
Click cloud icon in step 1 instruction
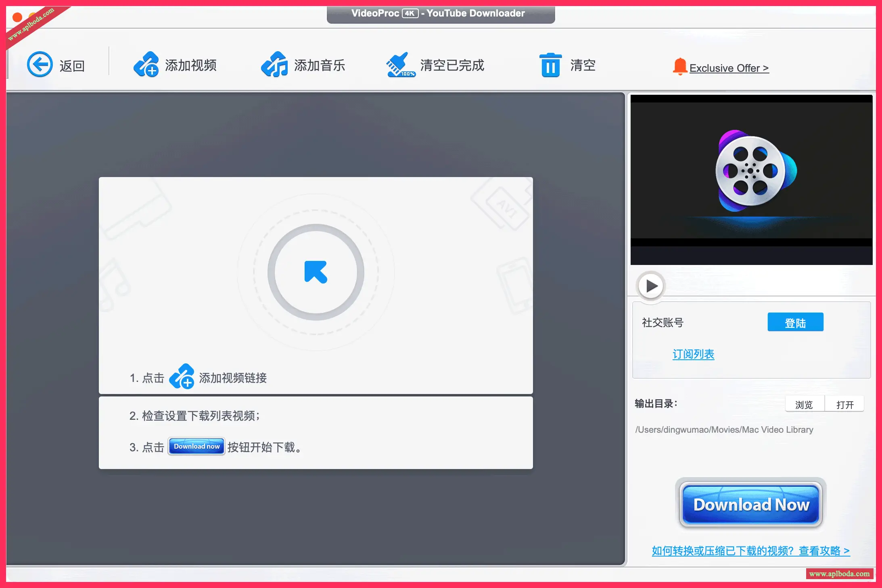click(x=182, y=377)
